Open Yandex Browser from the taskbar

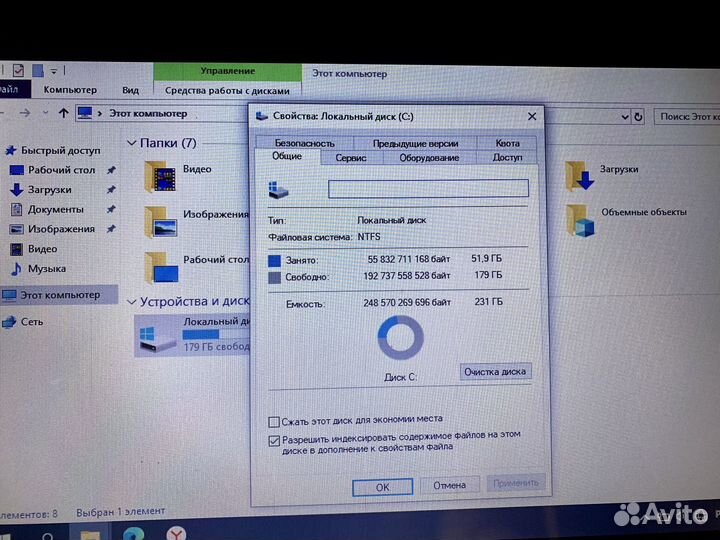pyautogui.click(x=176, y=534)
